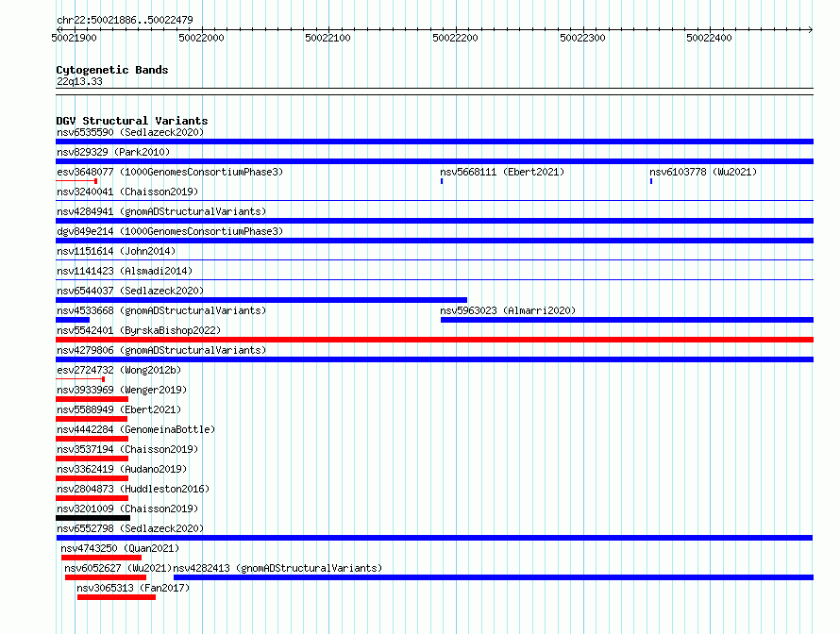Open nsv6544037 (Sedlazeck2020) label
The width and height of the screenshot is (840, 634).
[x=130, y=291]
